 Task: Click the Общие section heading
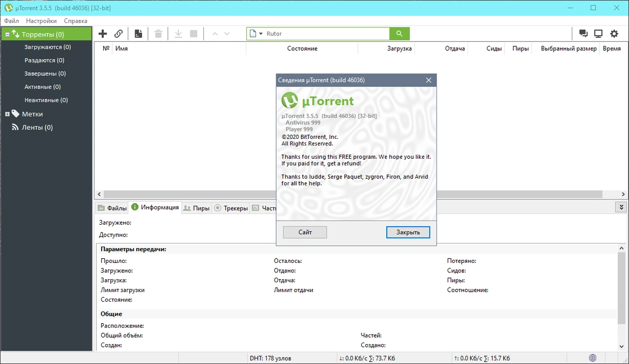112,314
